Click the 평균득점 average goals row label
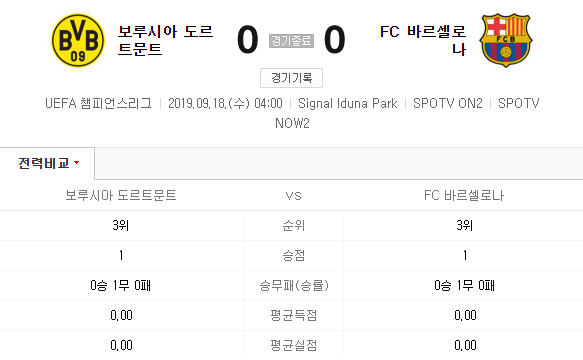The width and height of the screenshot is (583, 360). pyautogui.click(x=294, y=315)
